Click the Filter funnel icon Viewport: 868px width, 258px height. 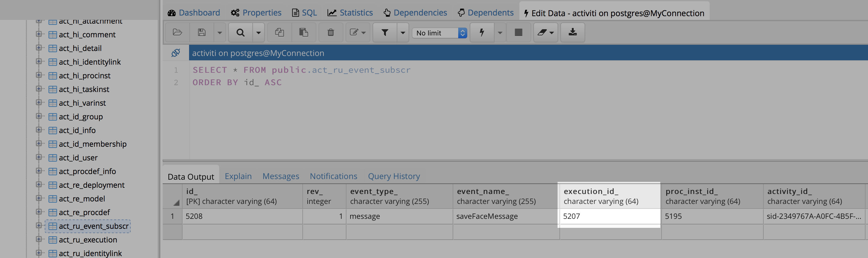pyautogui.click(x=385, y=32)
